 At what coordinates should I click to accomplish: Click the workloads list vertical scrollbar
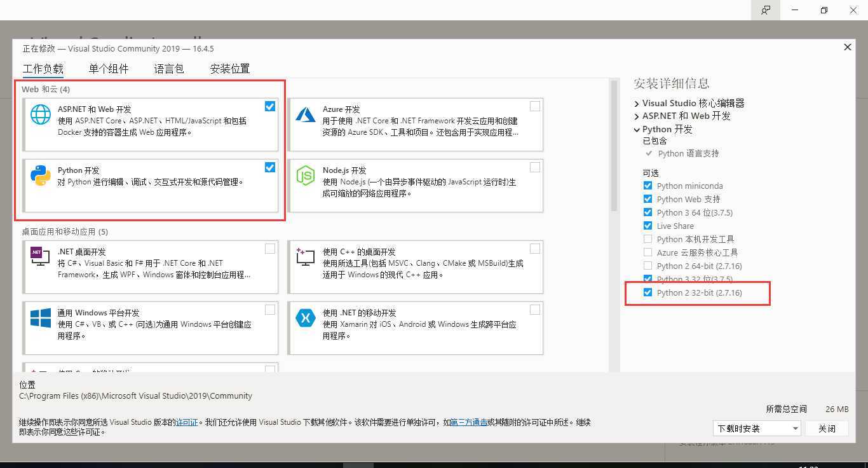614,146
